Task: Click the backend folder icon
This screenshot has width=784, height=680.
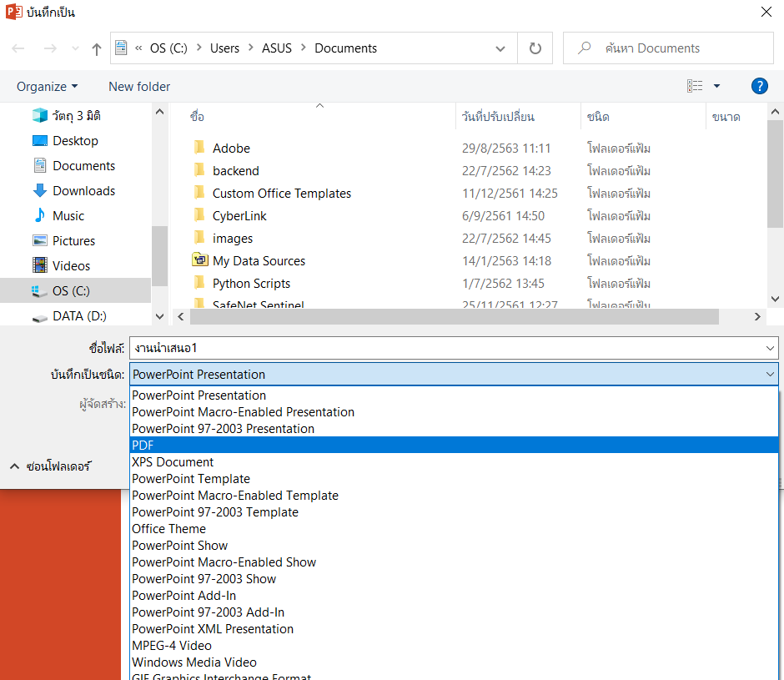Action: click(x=199, y=170)
